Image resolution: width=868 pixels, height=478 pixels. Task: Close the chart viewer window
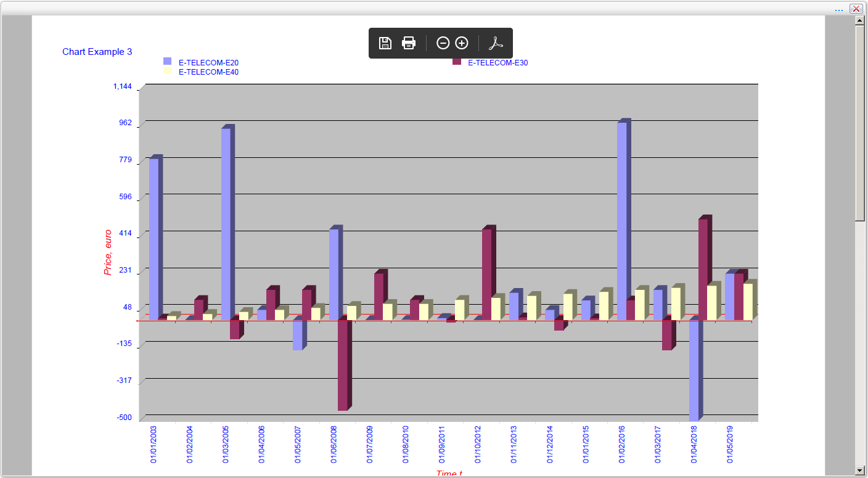point(856,9)
